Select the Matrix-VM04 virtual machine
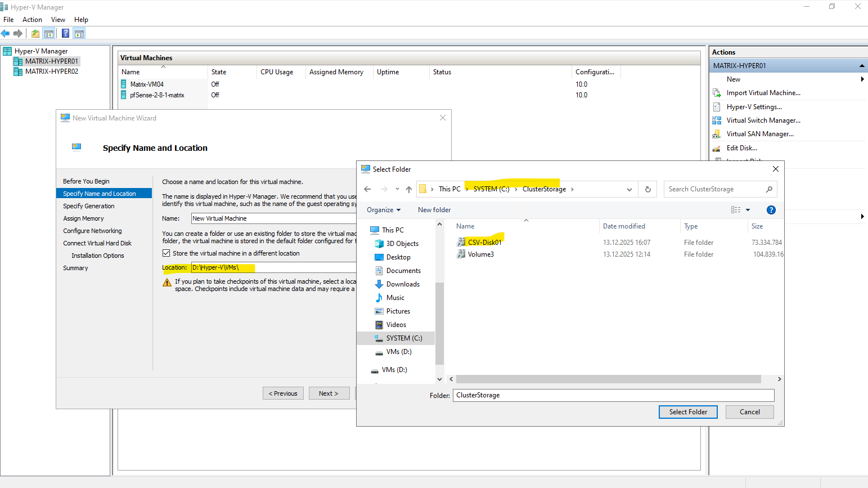 [147, 84]
